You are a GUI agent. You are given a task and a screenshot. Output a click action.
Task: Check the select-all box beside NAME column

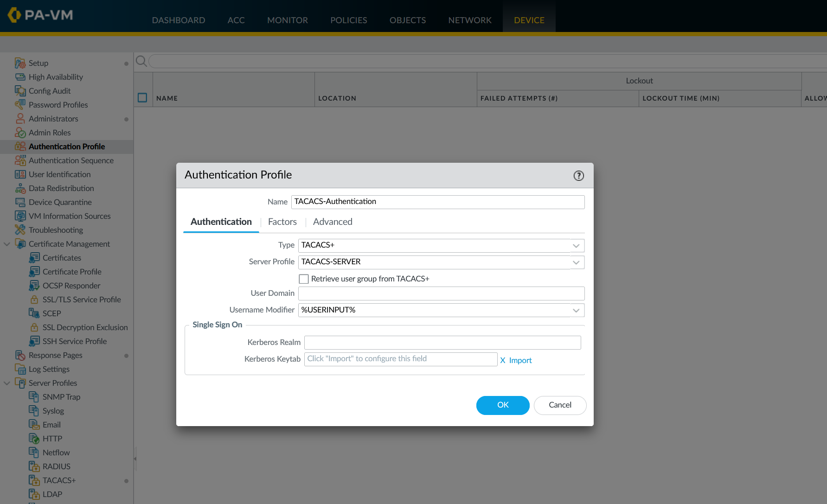click(x=142, y=98)
